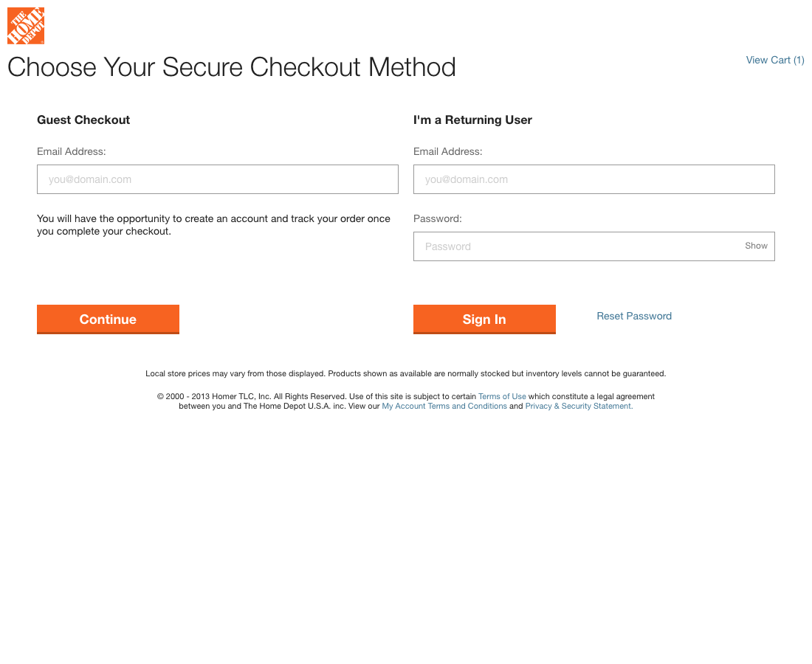Click the Guest Checkout section heading
812x664 pixels.
pyautogui.click(x=83, y=120)
